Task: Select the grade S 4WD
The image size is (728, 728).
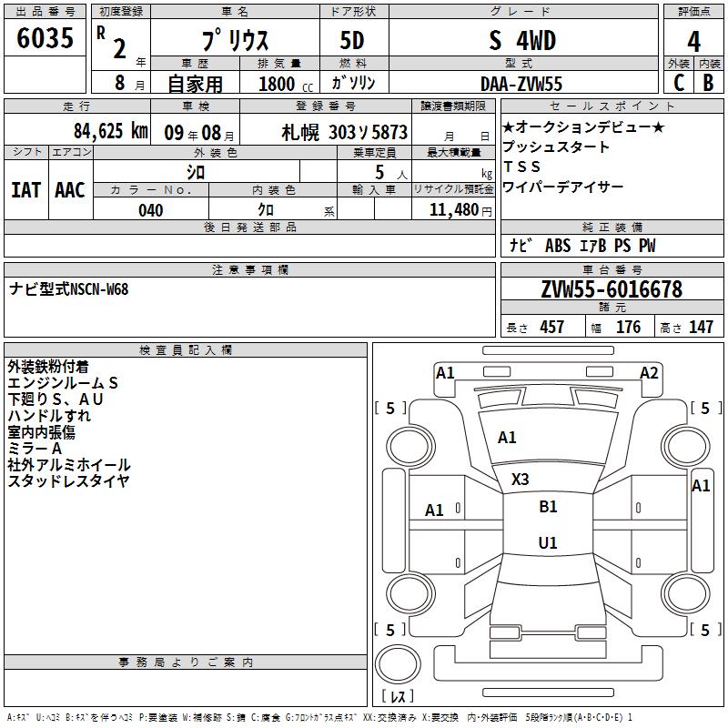Action: tap(522, 41)
